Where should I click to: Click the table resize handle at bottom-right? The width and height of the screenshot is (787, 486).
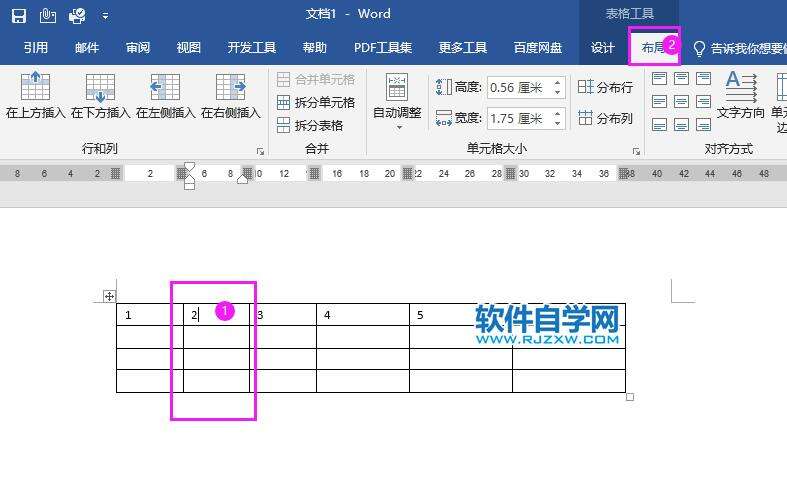(x=630, y=397)
